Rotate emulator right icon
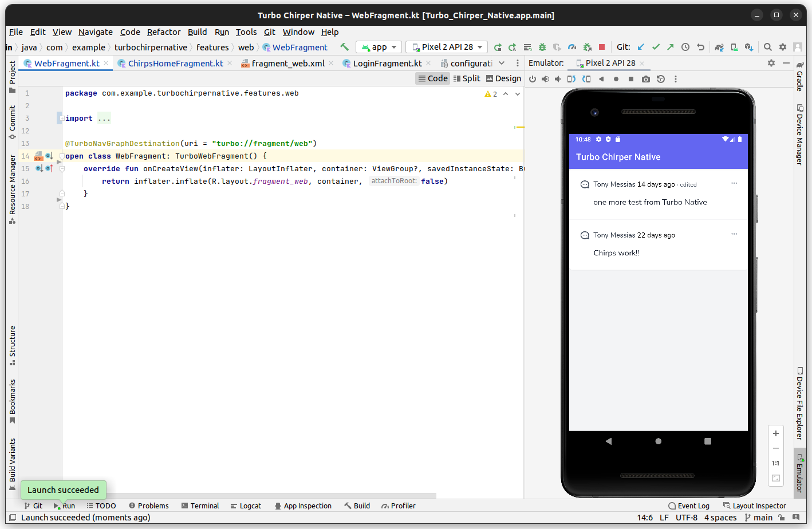This screenshot has height=529, width=812. (586, 79)
